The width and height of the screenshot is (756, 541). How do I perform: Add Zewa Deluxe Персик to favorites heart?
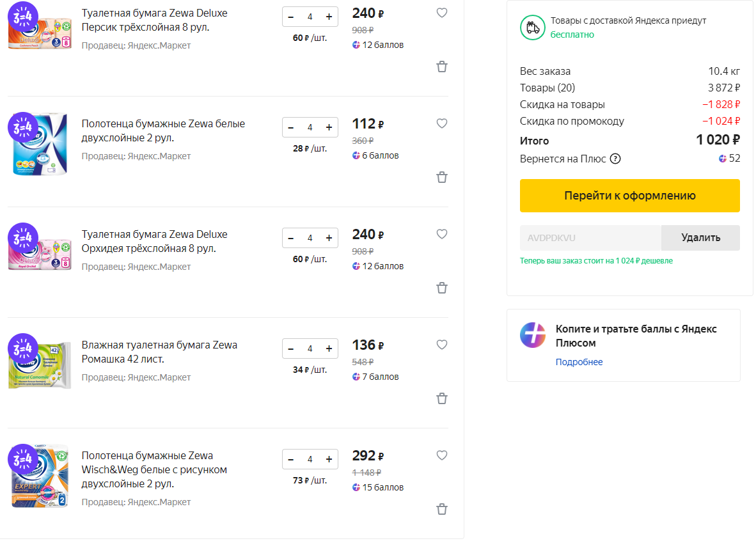coord(442,13)
